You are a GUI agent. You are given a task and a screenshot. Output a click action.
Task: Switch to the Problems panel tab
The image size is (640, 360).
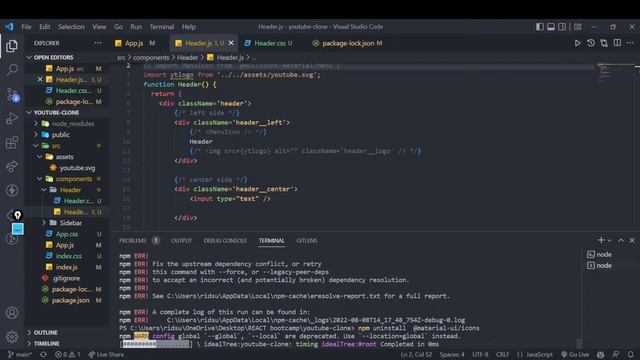pyautogui.click(x=139, y=240)
